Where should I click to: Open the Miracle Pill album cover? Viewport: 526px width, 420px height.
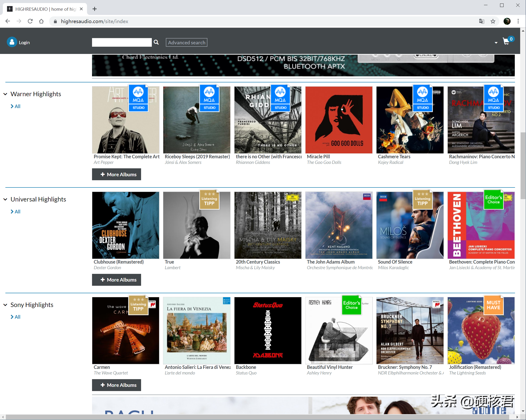point(339,120)
